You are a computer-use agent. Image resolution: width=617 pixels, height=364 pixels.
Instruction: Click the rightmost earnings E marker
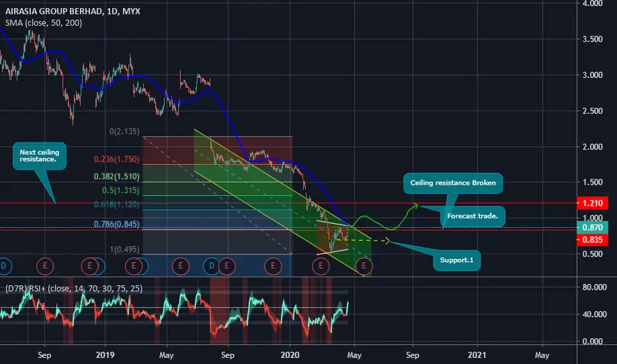coord(364,267)
